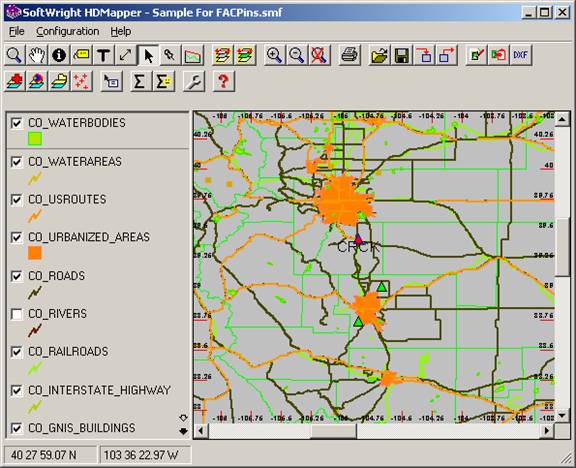Hide the CO_ROADS layer

[x=17, y=276]
